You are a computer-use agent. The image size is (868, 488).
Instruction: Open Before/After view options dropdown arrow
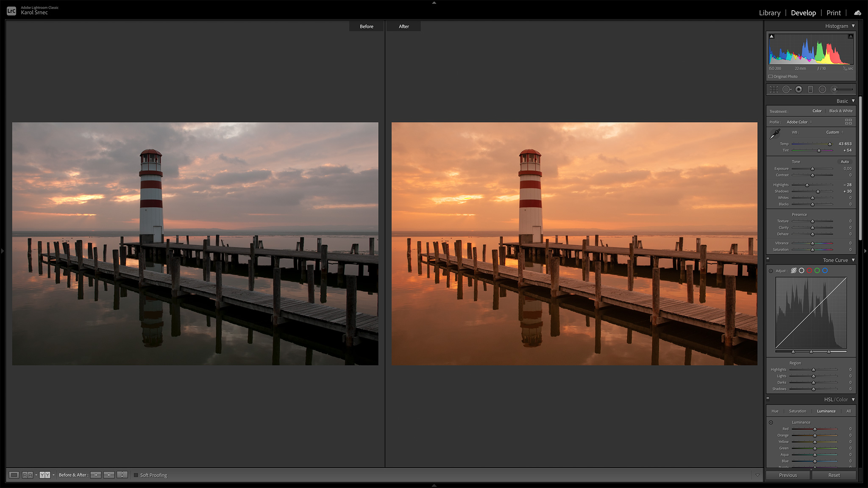[x=53, y=475]
